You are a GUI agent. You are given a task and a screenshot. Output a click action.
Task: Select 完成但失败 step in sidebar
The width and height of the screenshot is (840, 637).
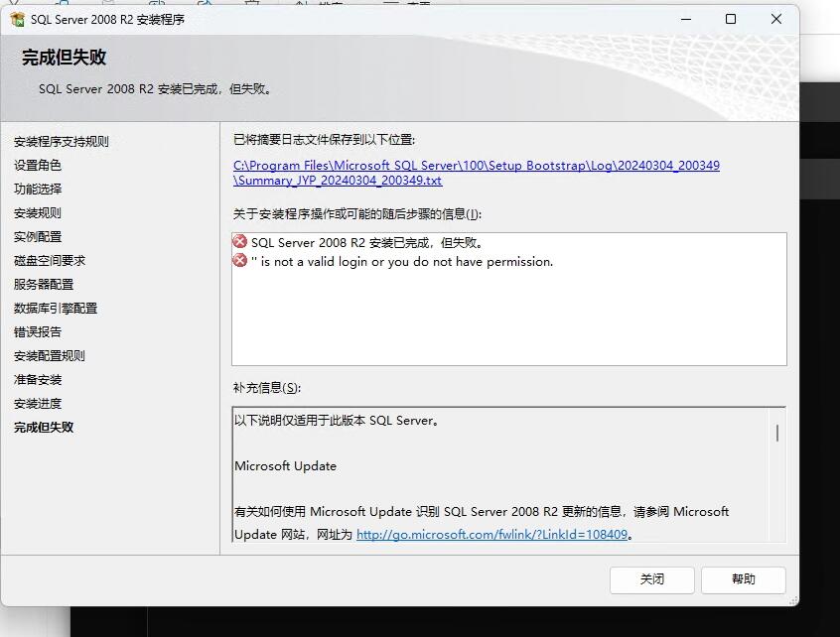[x=44, y=428]
